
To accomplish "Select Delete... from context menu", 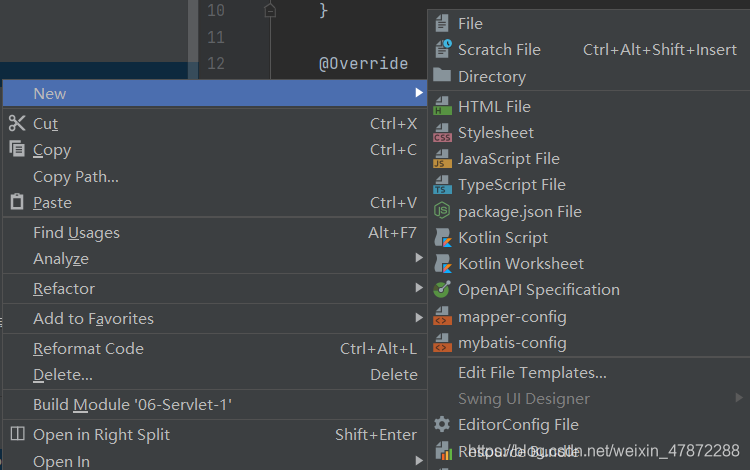I will click(x=215, y=375).
